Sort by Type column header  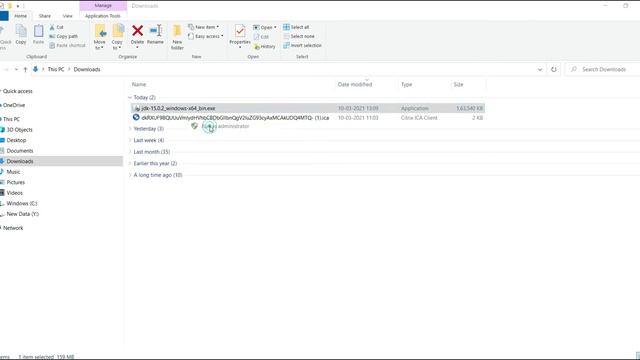click(407, 84)
